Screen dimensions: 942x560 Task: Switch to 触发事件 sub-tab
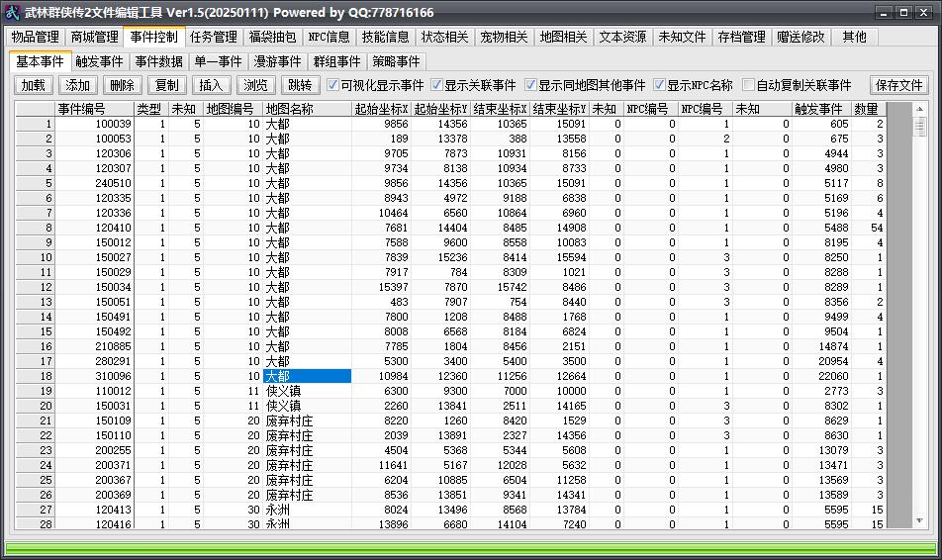(99, 61)
